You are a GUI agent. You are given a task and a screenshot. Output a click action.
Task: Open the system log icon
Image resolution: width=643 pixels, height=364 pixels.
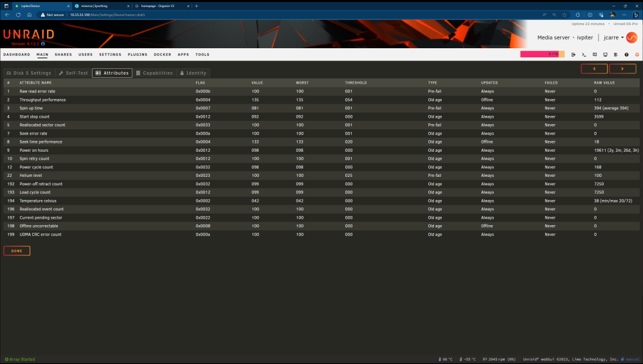tap(615, 55)
